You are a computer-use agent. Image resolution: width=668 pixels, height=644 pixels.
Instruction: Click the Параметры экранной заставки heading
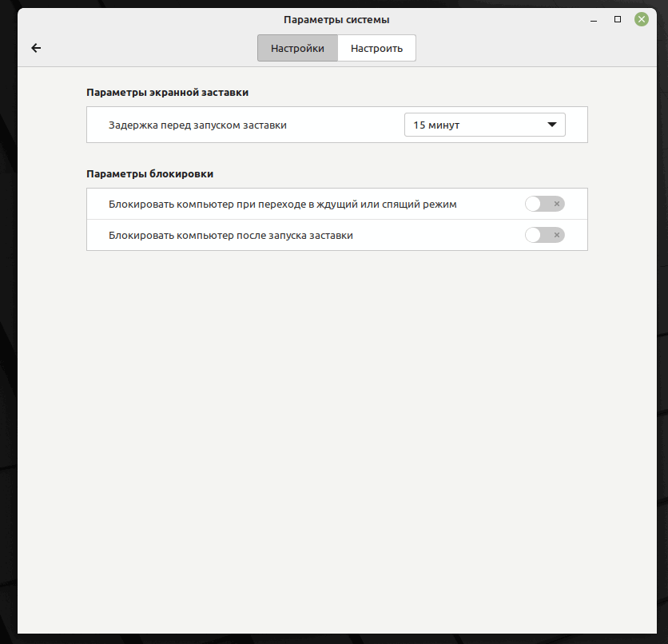pyautogui.click(x=167, y=92)
